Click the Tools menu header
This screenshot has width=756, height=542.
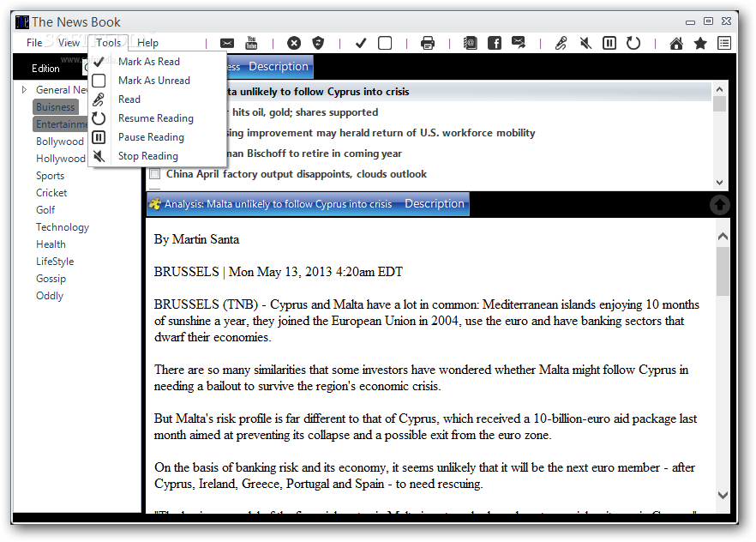pyautogui.click(x=109, y=43)
